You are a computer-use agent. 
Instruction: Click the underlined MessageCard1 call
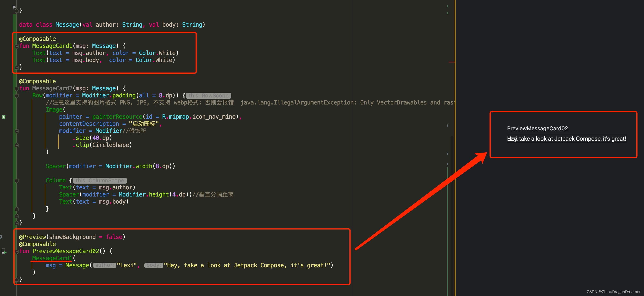click(52, 258)
